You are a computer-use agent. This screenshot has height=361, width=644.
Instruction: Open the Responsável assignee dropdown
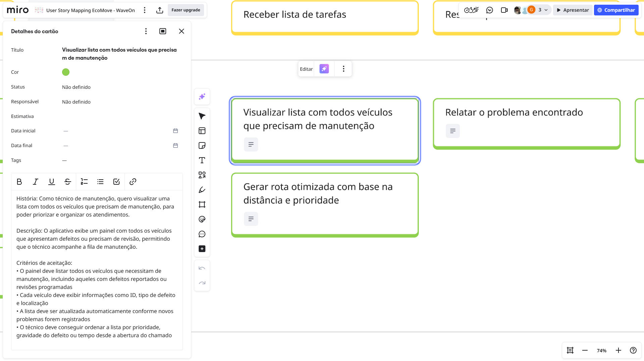(76, 102)
